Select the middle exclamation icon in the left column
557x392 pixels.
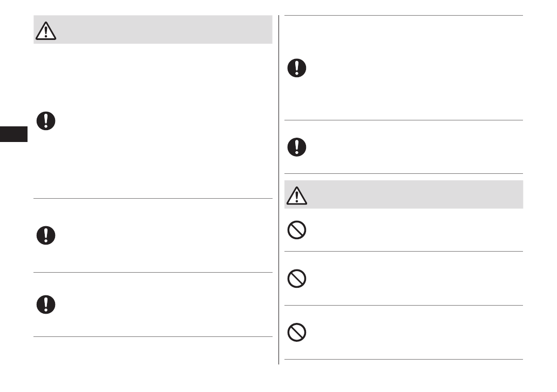[46, 234]
